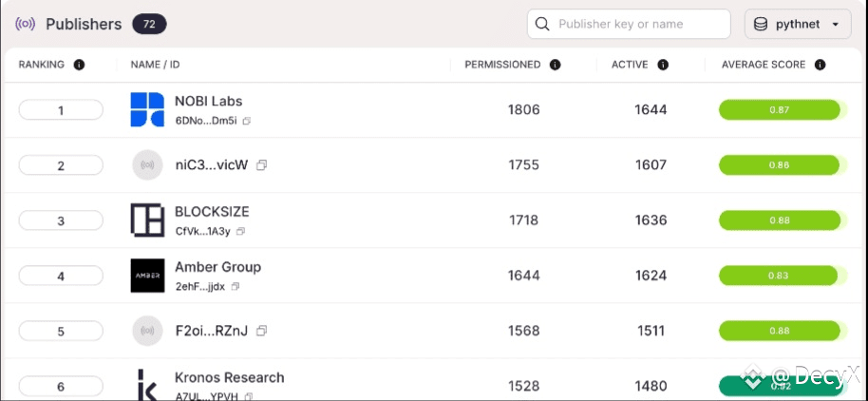
Task: Click the info icon beside PERMISSIONED header
Action: point(556,65)
